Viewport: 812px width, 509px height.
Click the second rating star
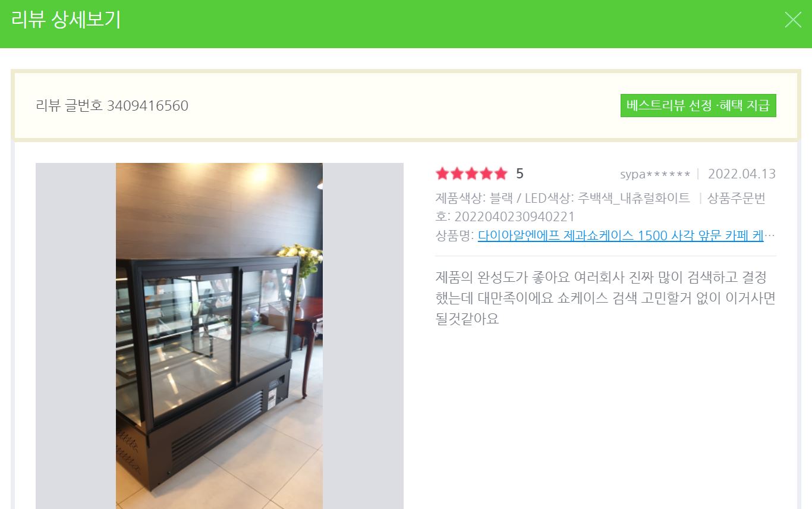click(x=457, y=174)
